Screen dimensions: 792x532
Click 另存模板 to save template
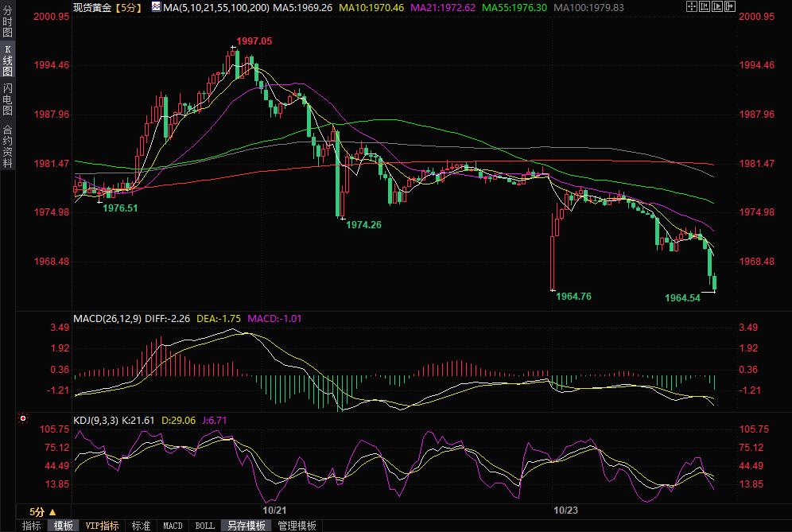pos(246,526)
